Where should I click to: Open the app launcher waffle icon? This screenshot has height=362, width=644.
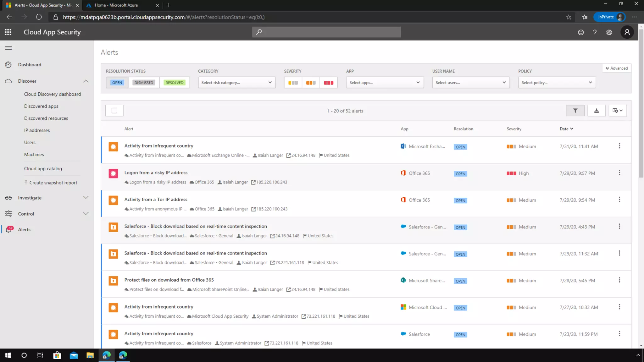point(8,32)
